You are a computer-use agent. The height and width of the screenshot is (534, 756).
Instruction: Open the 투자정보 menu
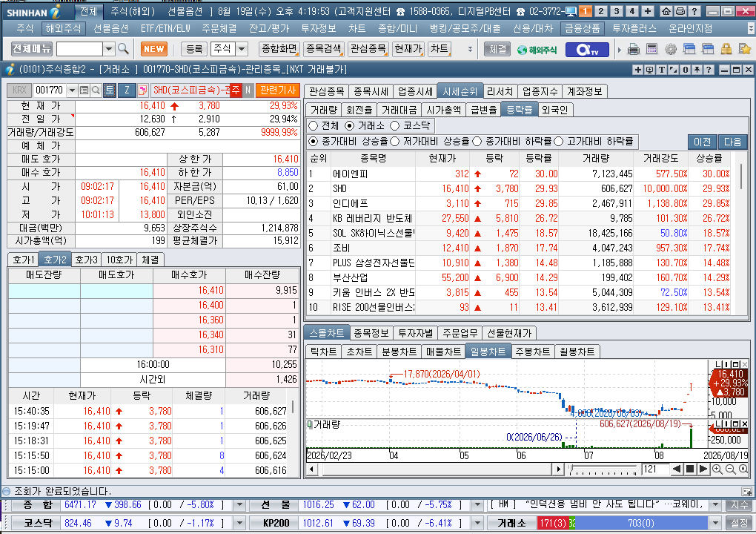318,28
